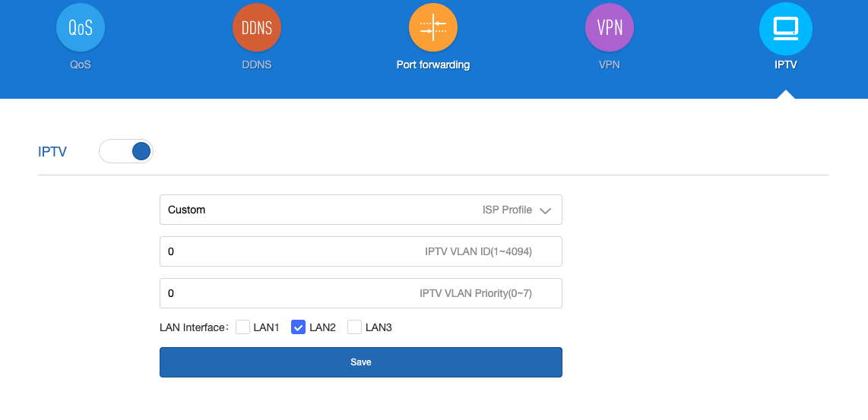Click the IPTV heading next to the switch
This screenshot has width=868, height=420.
pyautogui.click(x=52, y=152)
